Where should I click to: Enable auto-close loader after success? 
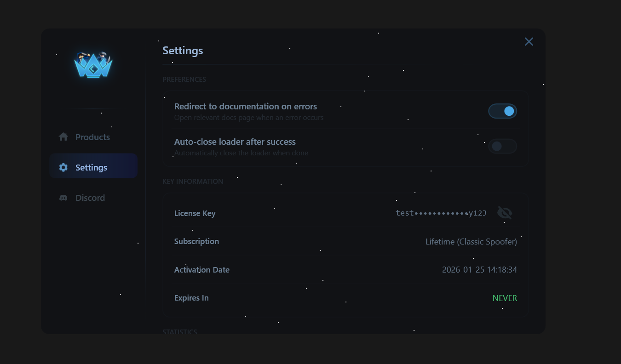(x=502, y=146)
